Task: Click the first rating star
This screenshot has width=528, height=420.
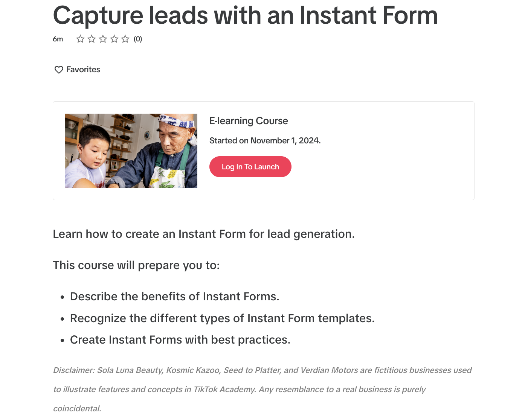Action: (x=80, y=39)
